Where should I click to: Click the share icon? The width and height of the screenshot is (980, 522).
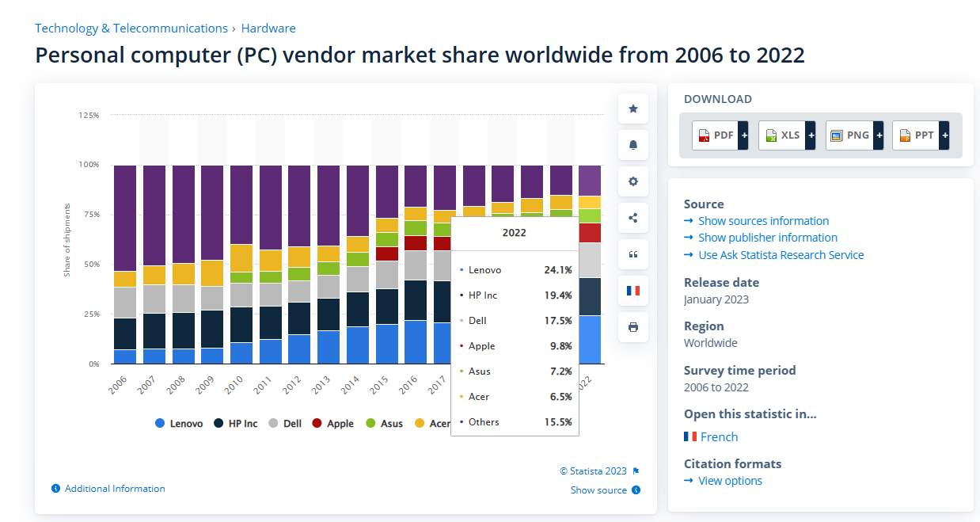click(x=632, y=218)
